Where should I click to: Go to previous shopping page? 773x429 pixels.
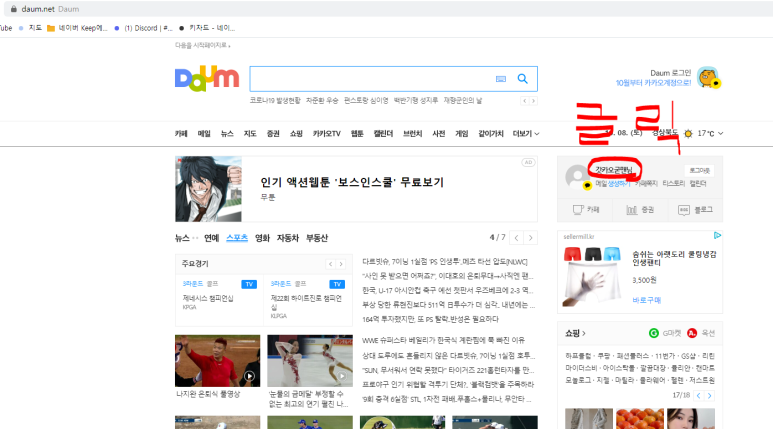[x=699, y=395]
